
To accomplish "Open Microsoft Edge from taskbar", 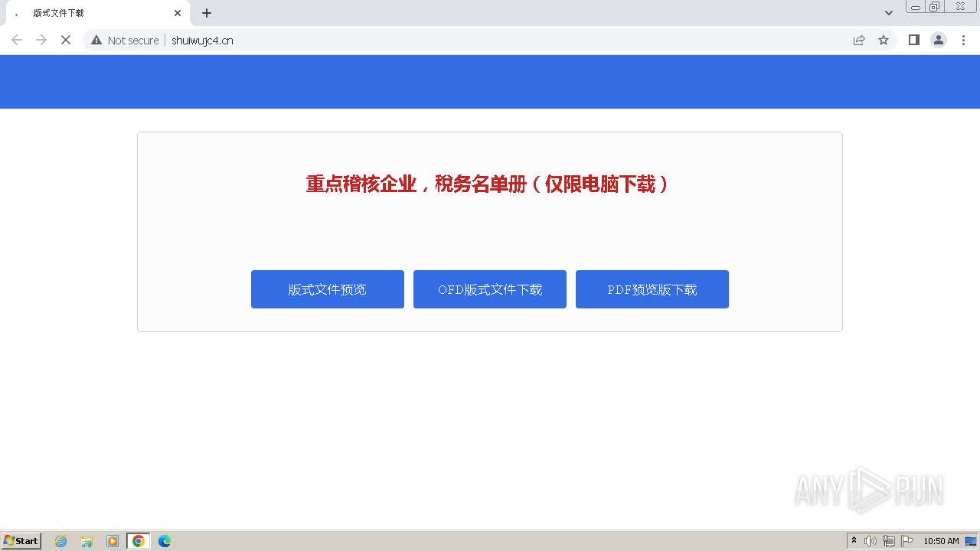I will pyautogui.click(x=165, y=541).
